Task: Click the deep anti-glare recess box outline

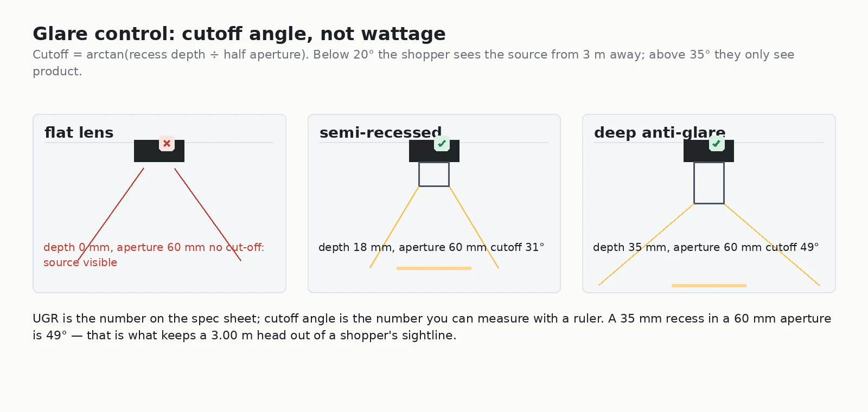Action: (x=709, y=183)
